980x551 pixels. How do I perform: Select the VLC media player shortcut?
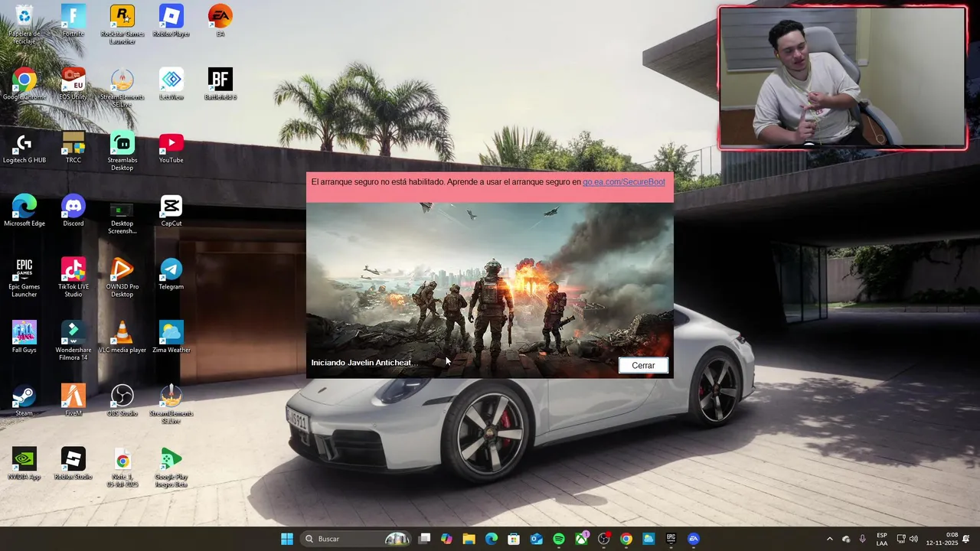tap(122, 337)
